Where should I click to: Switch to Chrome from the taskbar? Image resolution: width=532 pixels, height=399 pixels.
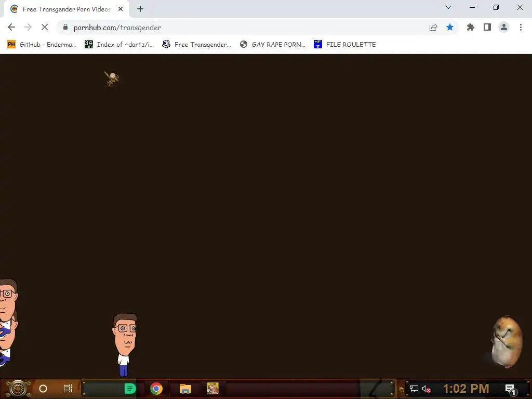click(x=156, y=389)
